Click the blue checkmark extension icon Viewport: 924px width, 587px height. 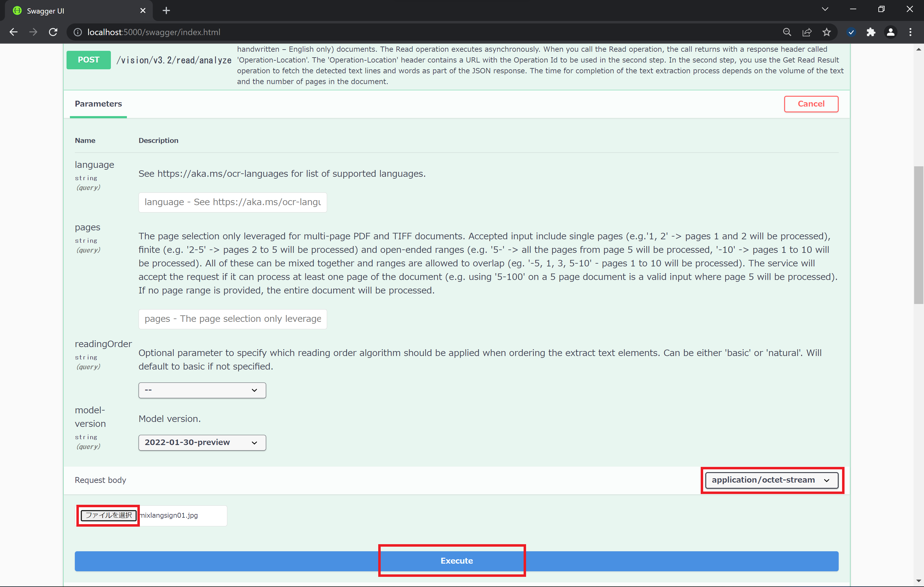pyautogui.click(x=851, y=32)
